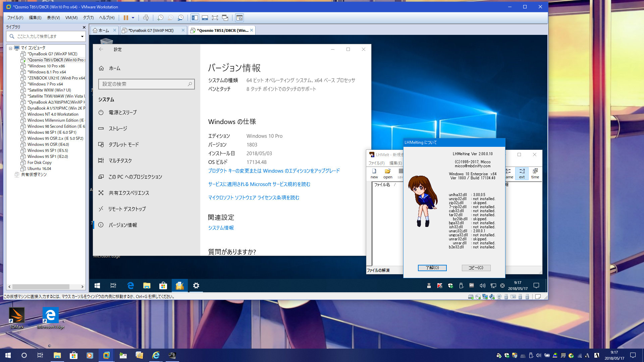Take a snapshot of this virtual machine
The width and height of the screenshot is (644, 362).
coord(160,18)
